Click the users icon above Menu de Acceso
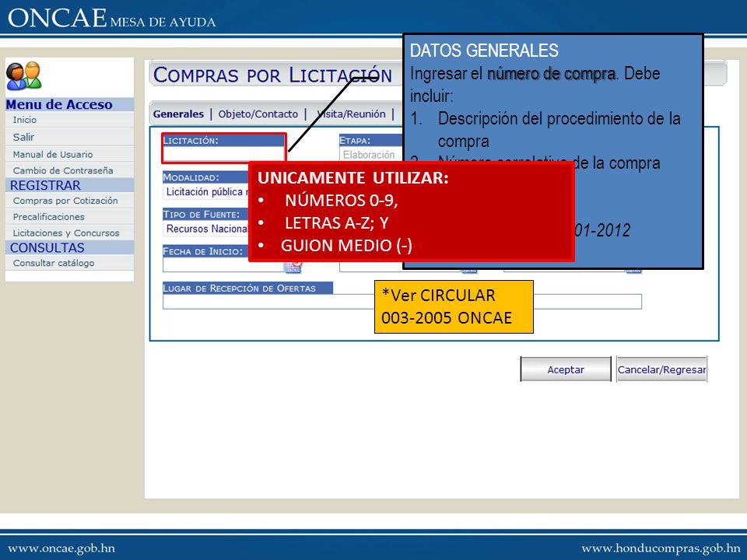 24,75
